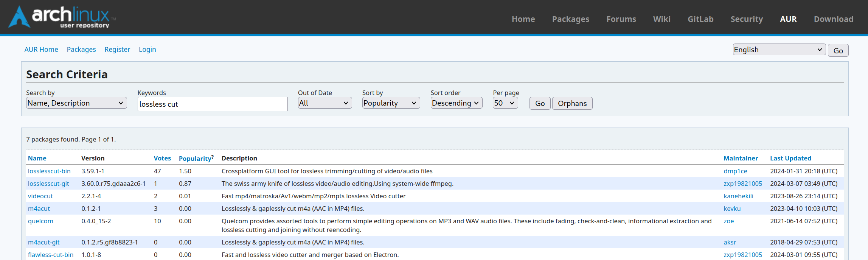Click the Orphans button
The image size is (868, 260).
point(572,103)
